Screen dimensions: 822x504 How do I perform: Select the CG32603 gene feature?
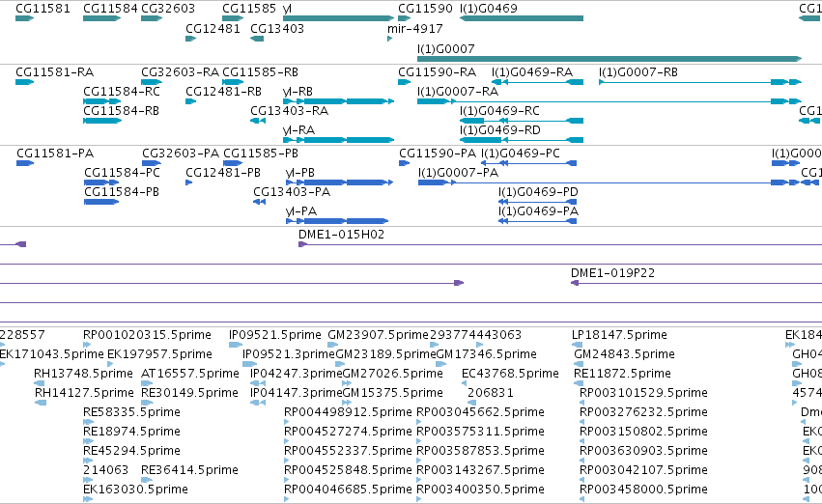[152, 18]
